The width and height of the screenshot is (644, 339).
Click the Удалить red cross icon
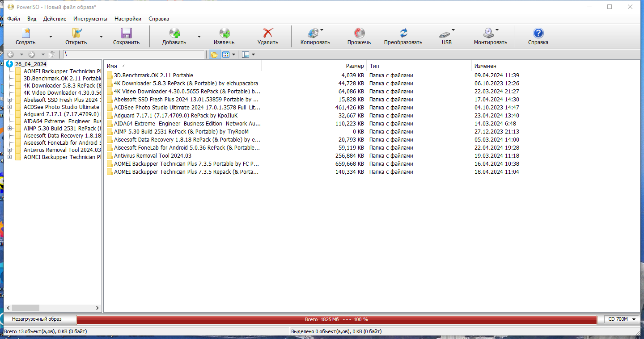tap(268, 33)
